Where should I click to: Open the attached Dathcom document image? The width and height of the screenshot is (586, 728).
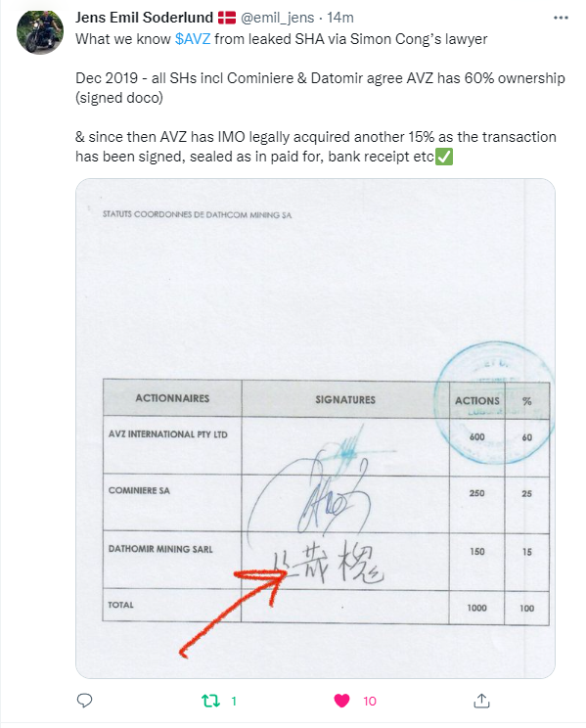315,428
